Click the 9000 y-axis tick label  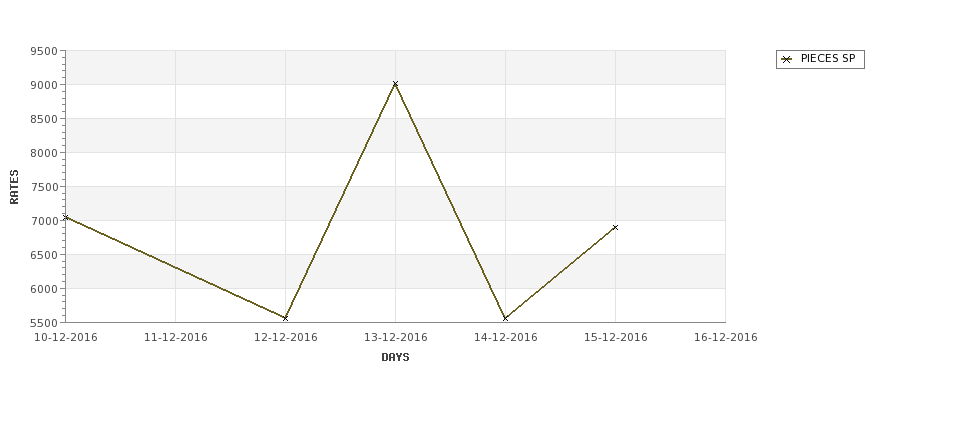(x=44, y=85)
